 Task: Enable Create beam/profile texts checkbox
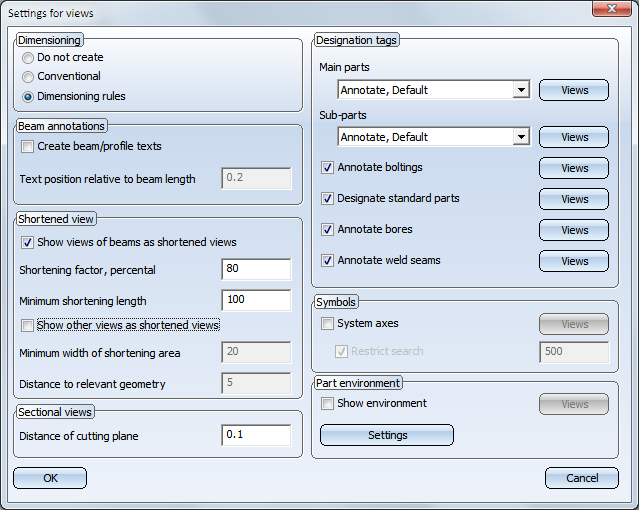pos(27,146)
